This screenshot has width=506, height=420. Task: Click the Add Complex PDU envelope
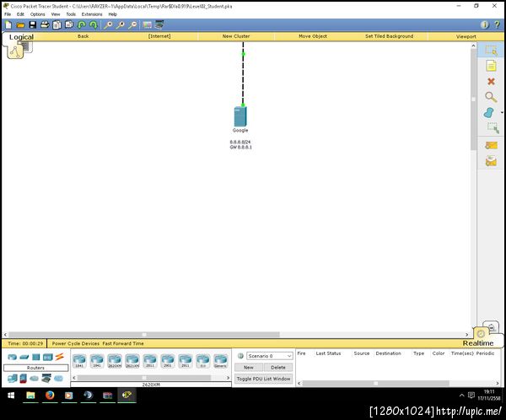[x=491, y=160]
